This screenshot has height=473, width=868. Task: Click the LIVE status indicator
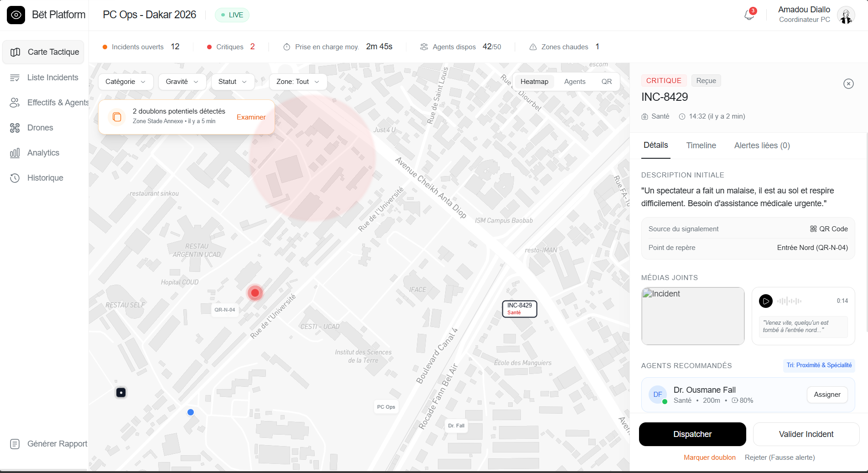coord(232,15)
